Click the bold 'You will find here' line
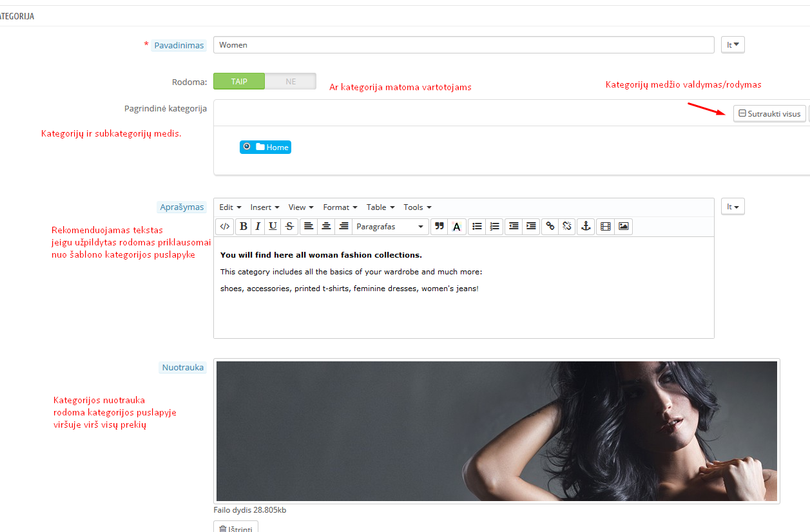Viewport: 810px width, 532px height. [321, 255]
